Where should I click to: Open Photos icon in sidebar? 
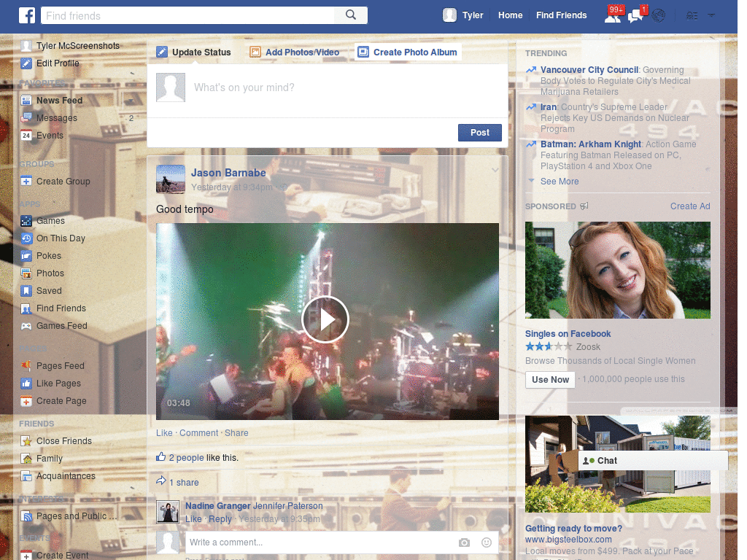26,273
